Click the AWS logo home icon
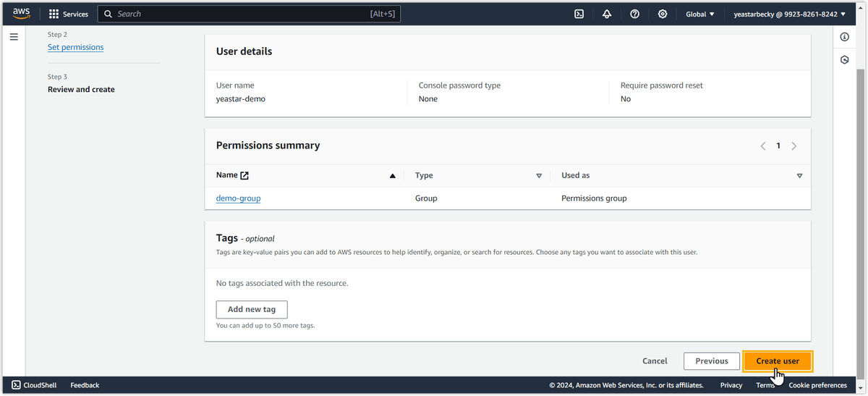This screenshot has height=396, width=868. [x=21, y=14]
